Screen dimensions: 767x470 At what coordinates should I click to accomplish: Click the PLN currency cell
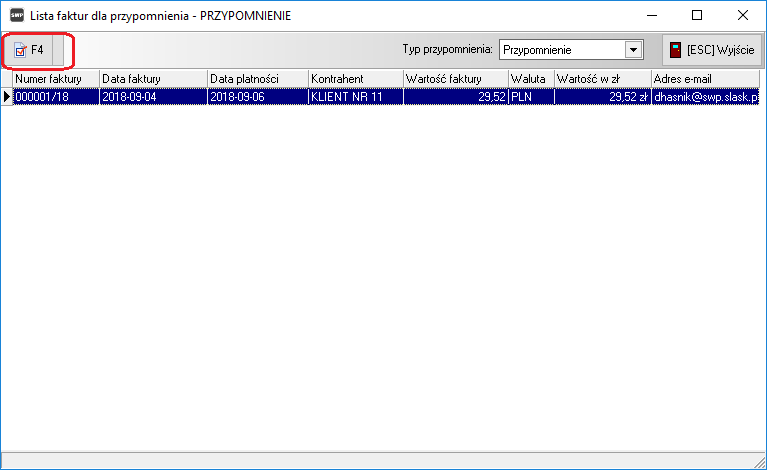click(x=530, y=97)
